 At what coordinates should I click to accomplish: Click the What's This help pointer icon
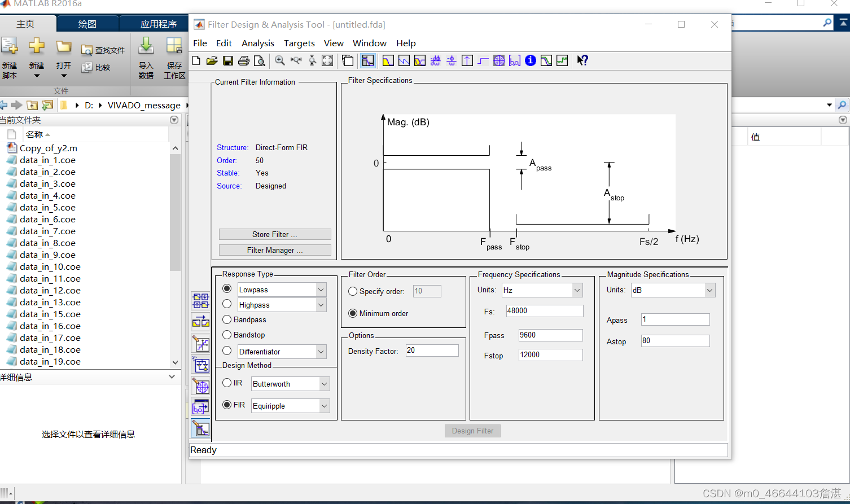pos(582,60)
